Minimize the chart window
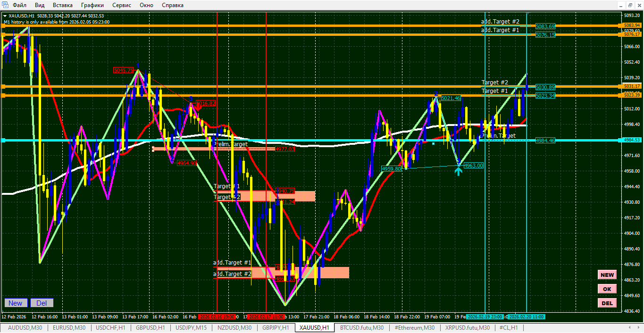Viewport: 644px width, 333px height. [622, 5]
